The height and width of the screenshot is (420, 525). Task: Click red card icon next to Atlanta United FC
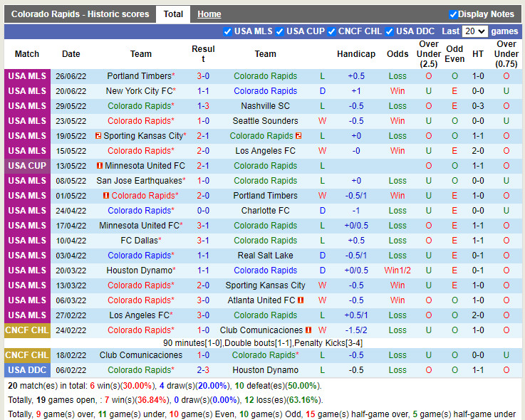point(301,300)
